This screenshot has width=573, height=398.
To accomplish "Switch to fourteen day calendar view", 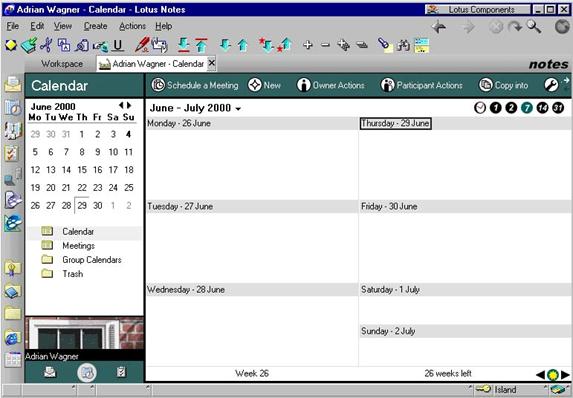I will pos(542,108).
